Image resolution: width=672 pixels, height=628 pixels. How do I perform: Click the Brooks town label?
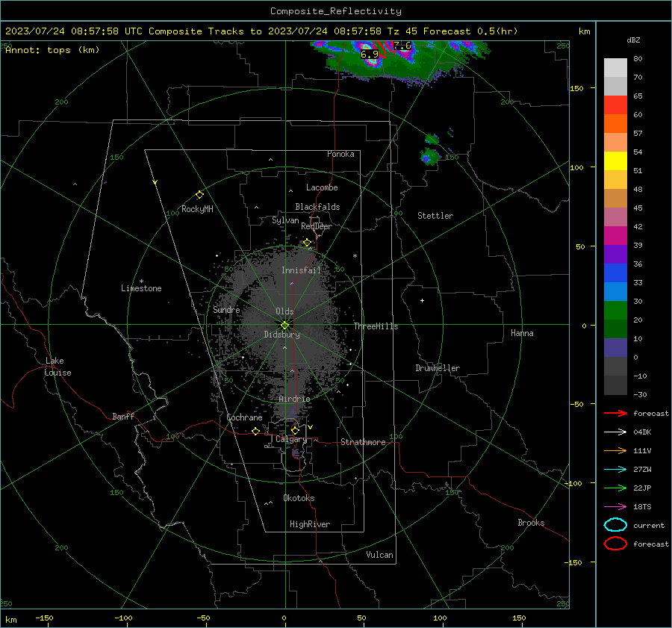(531, 523)
